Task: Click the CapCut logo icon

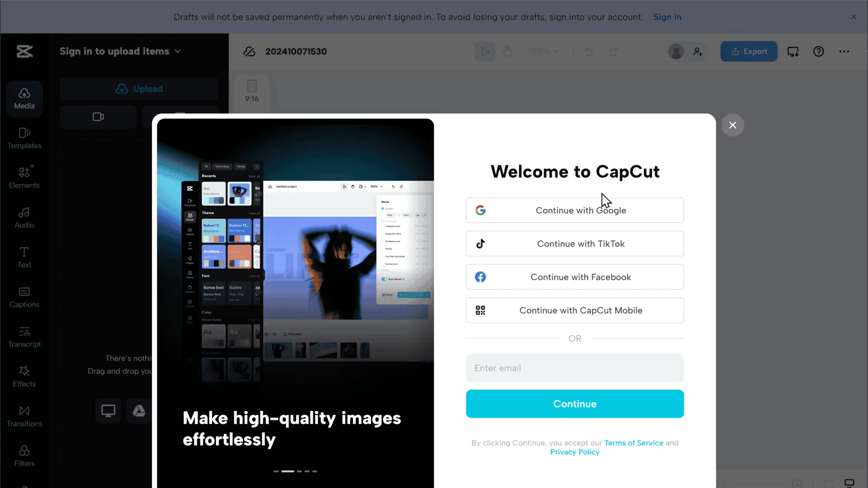Action: point(24,52)
